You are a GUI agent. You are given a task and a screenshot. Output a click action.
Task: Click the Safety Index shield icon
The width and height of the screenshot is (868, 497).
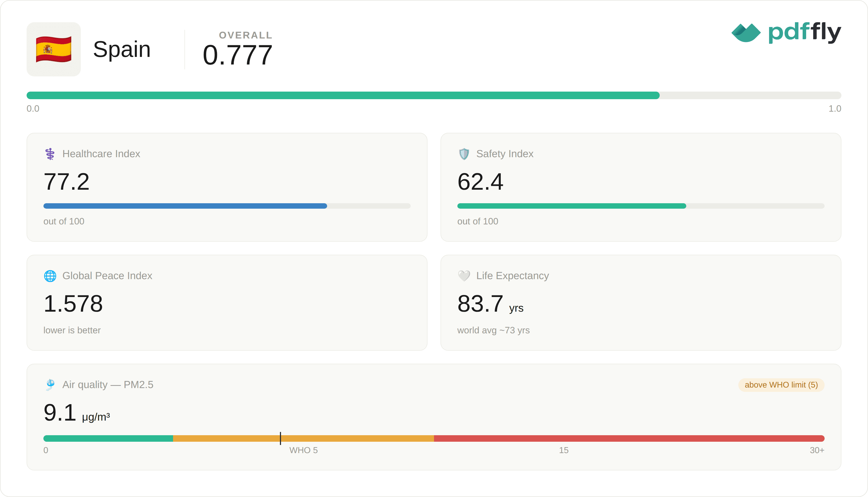464,154
